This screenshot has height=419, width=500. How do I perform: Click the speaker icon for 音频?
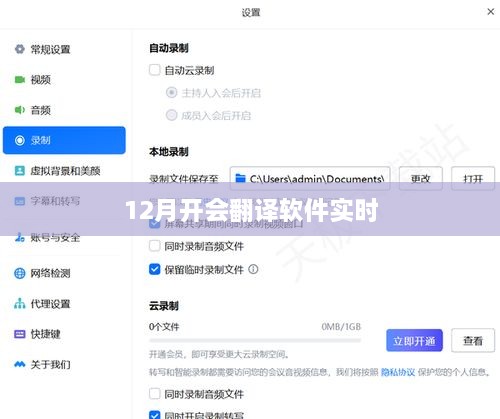pyautogui.click(x=20, y=110)
